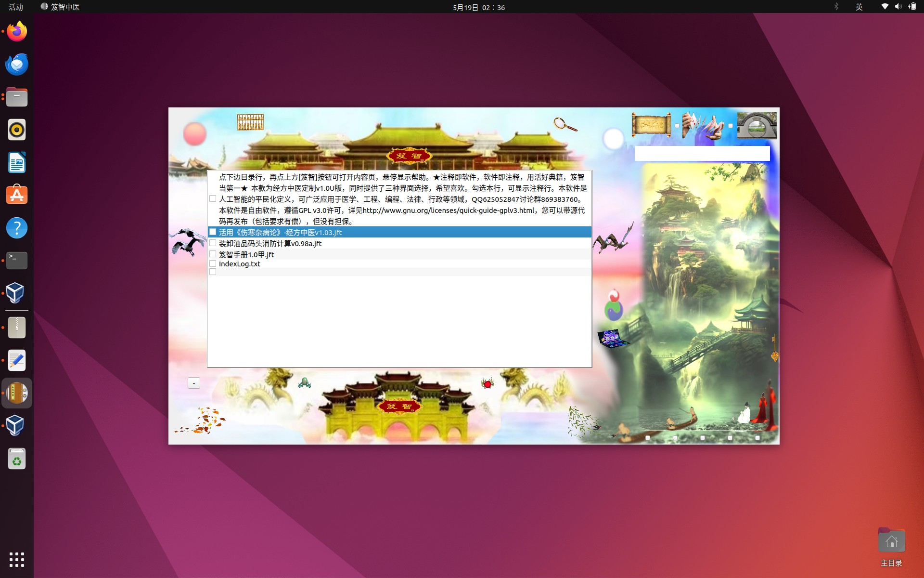Tick checkbox for 装卸油品码头消防计算v0.98a.jft

(213, 243)
